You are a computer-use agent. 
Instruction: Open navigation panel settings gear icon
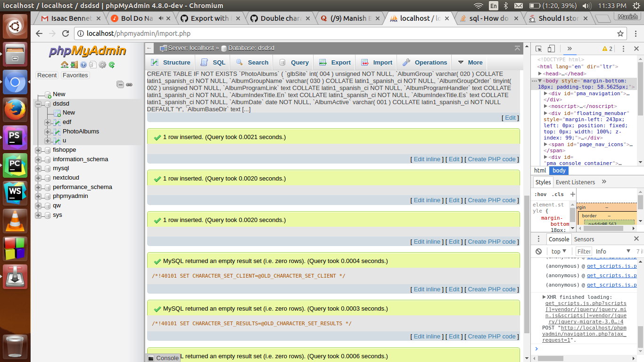click(x=102, y=65)
